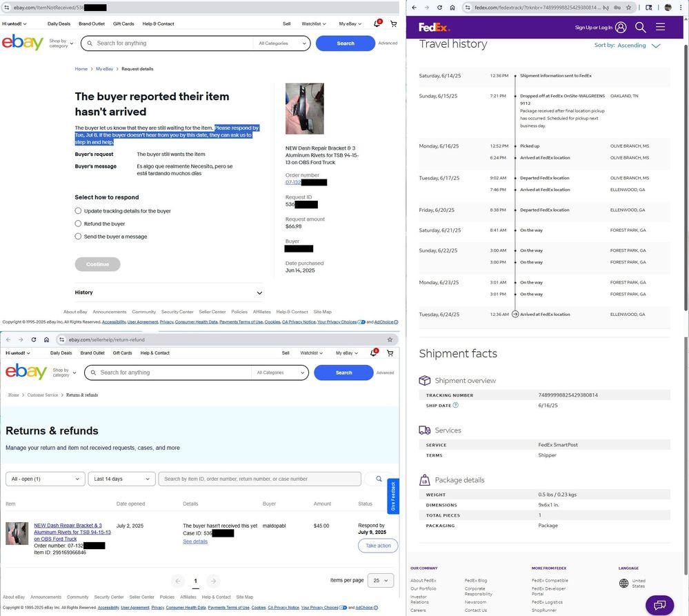
Task: Reload the sellerhelp return-refund page
Action: coord(33,339)
